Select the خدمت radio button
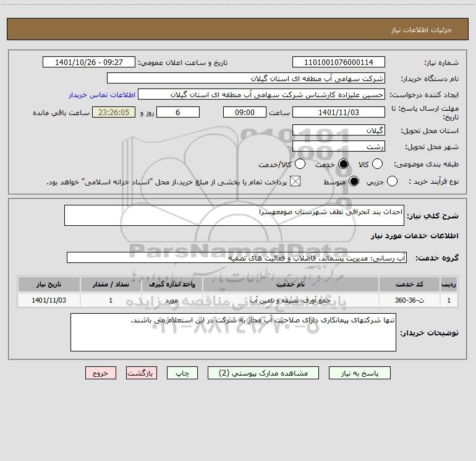 click(343, 164)
